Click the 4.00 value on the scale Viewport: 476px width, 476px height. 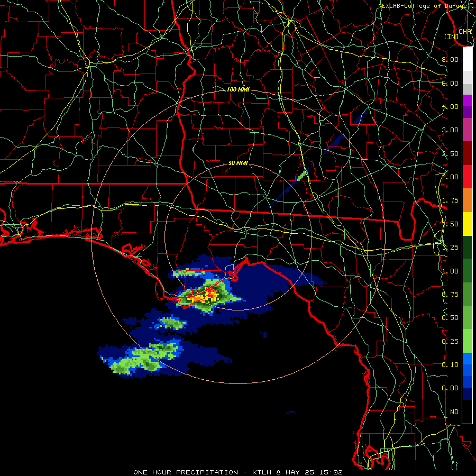(x=450, y=106)
